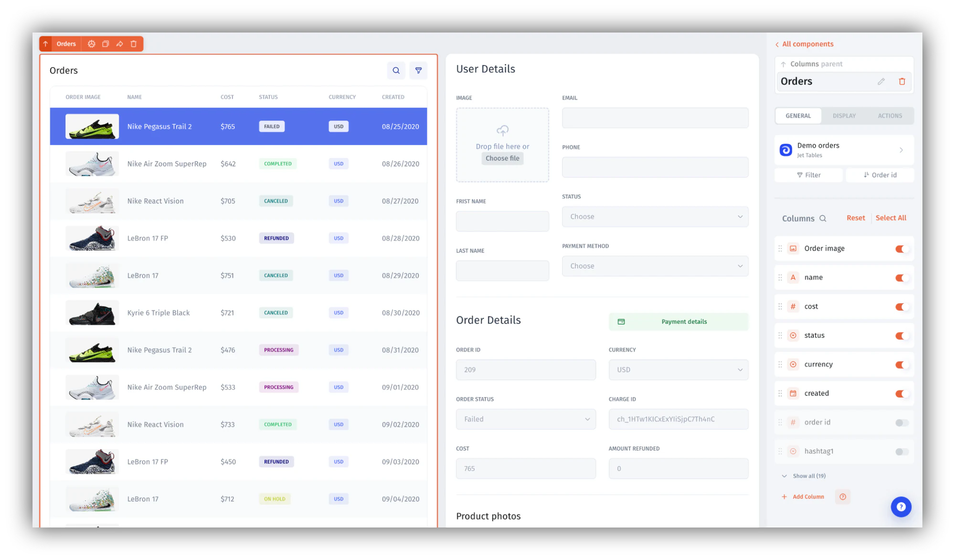Viewport: 955px width, 560px height.
Task: Click Select All columns
Action: (891, 218)
